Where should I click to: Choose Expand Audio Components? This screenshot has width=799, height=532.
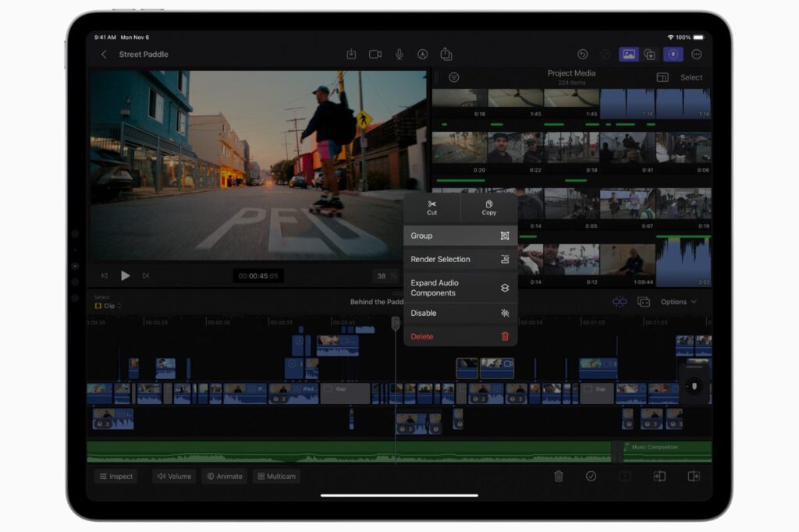pos(460,288)
